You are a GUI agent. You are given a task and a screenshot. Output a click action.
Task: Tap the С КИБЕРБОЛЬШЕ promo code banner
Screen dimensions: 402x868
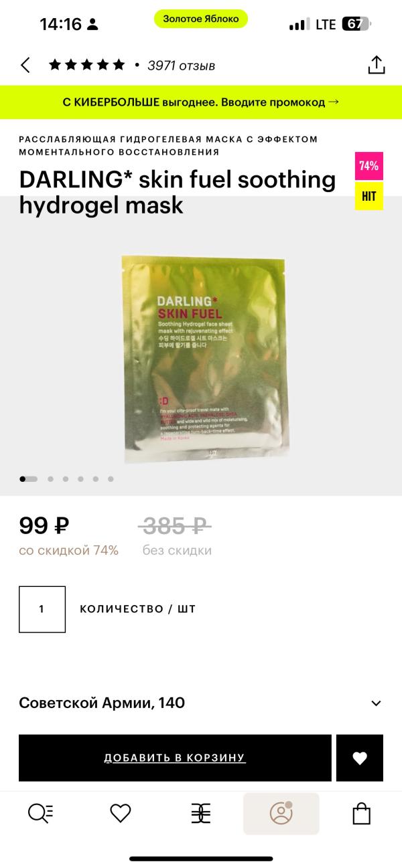[201, 102]
